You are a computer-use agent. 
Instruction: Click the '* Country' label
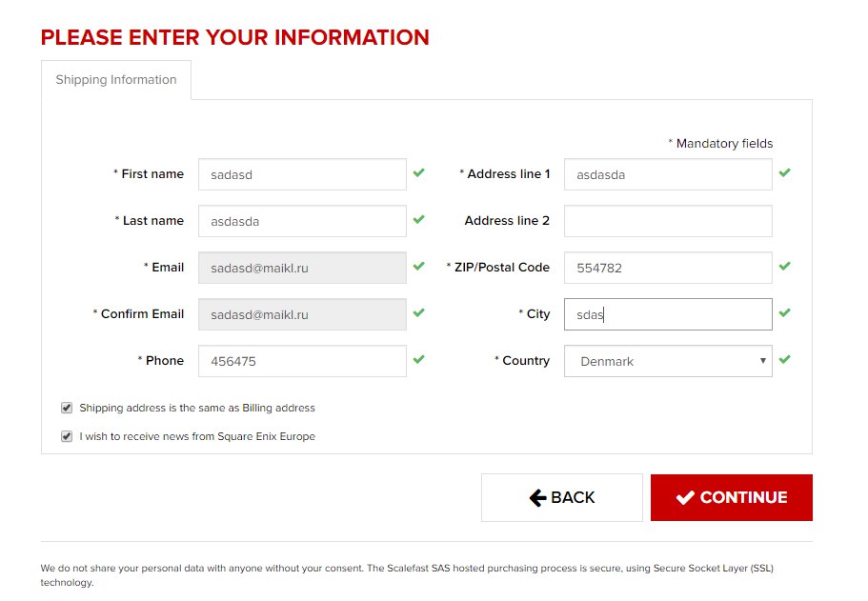pyautogui.click(x=522, y=360)
